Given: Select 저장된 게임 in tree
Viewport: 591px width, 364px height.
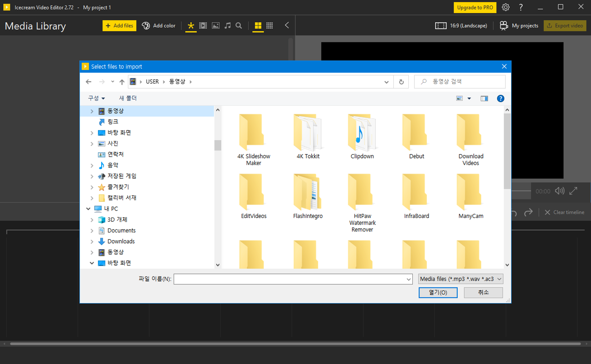Looking at the screenshot, I should (x=122, y=176).
